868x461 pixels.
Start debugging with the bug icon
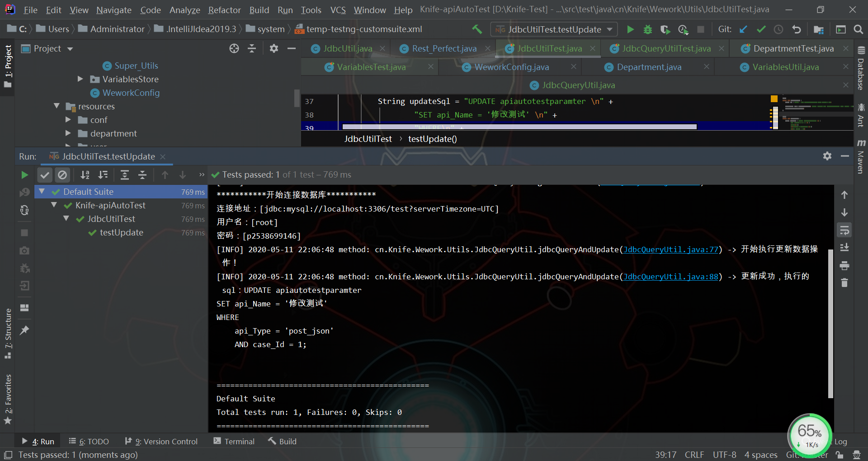pyautogui.click(x=648, y=29)
